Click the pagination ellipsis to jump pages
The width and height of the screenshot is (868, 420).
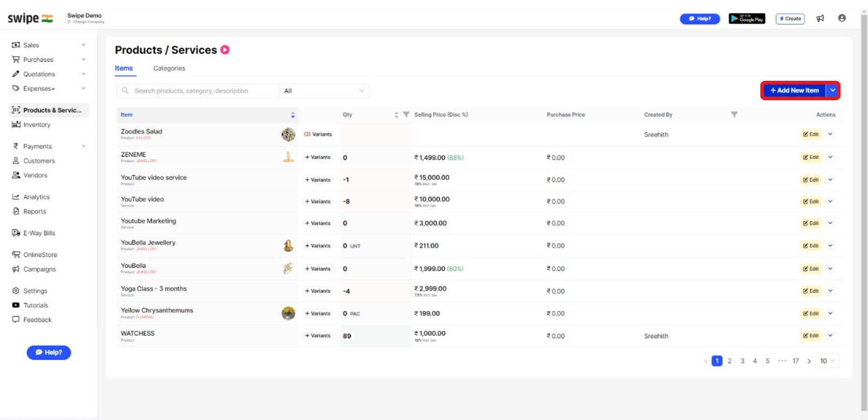point(782,361)
